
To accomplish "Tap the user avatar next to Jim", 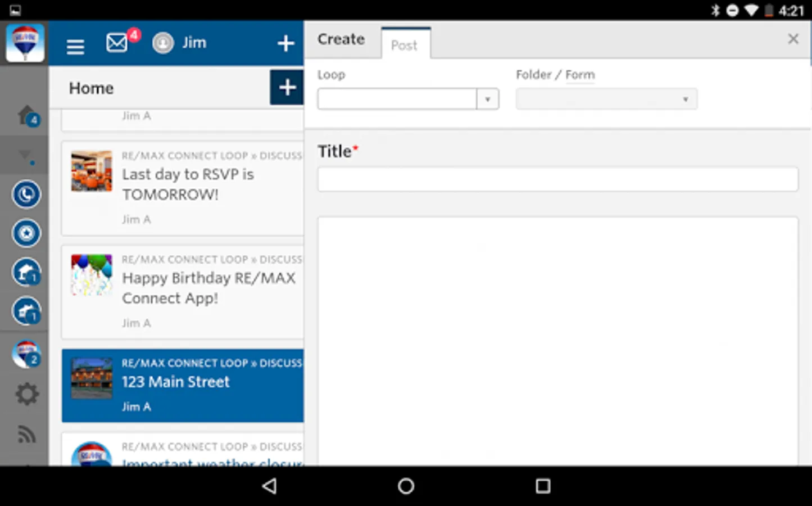I will 163,43.
